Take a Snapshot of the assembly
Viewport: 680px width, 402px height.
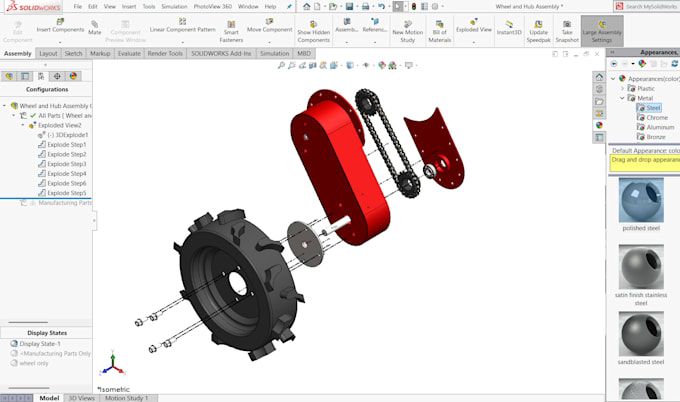click(x=567, y=32)
